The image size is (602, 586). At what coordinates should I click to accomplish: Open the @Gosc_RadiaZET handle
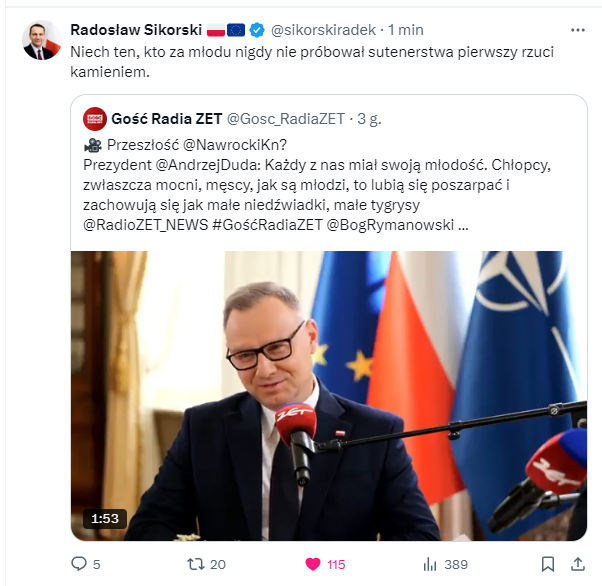[x=286, y=119]
